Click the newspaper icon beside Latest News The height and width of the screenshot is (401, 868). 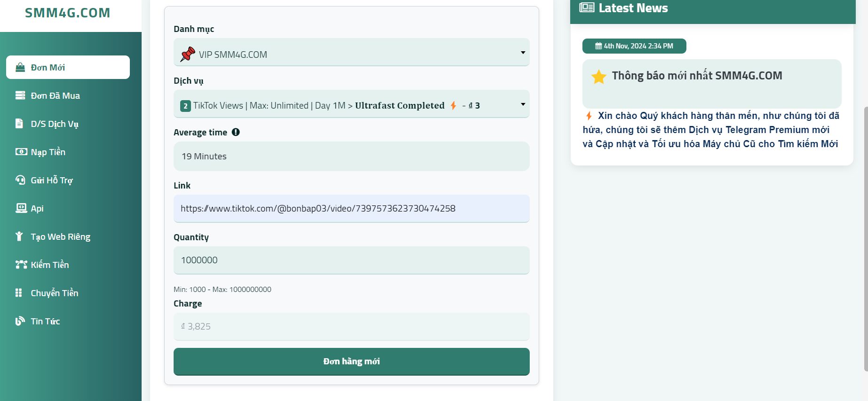587,8
